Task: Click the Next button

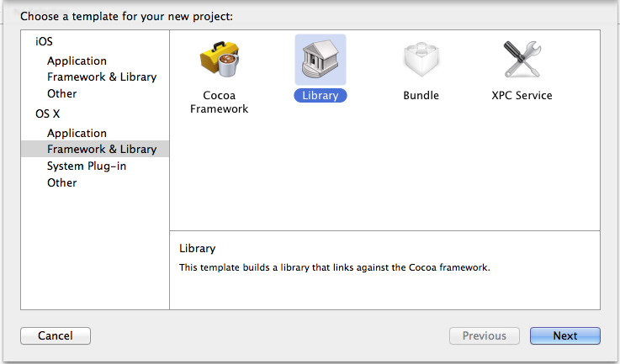Action: 565,335
